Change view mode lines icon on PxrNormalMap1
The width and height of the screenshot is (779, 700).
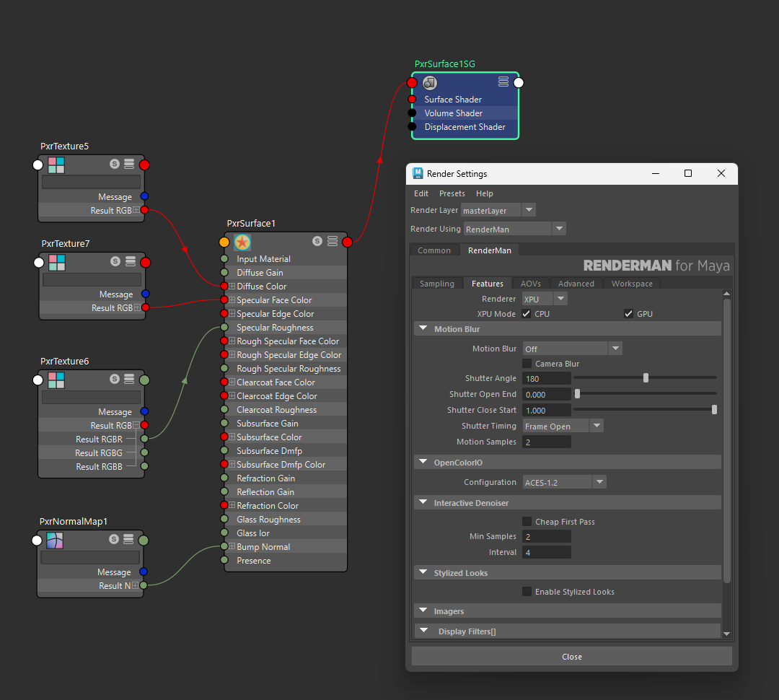[x=128, y=539]
